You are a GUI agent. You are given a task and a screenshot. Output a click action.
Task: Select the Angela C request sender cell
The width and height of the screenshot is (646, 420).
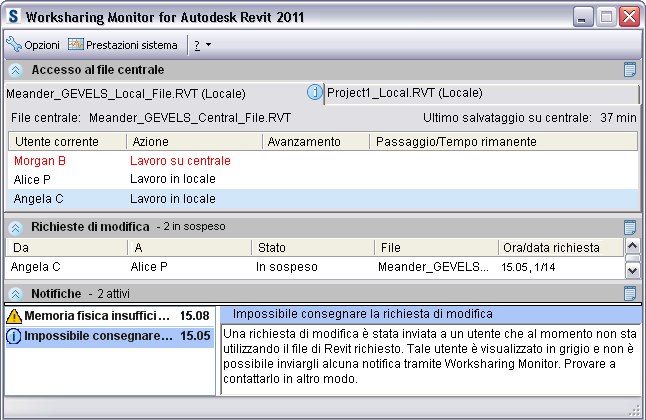35,267
